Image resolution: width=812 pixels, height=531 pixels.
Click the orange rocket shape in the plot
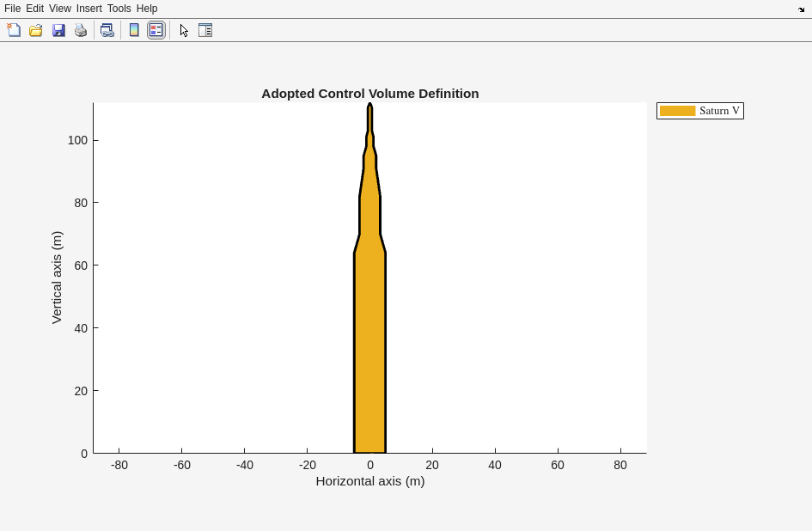pyautogui.click(x=369, y=344)
